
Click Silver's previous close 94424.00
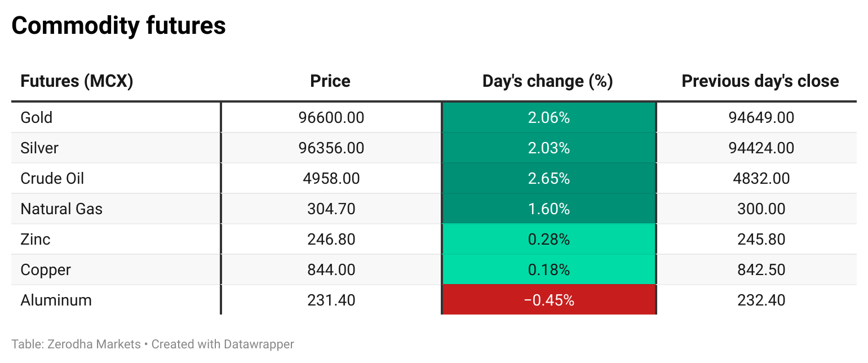coord(761,148)
